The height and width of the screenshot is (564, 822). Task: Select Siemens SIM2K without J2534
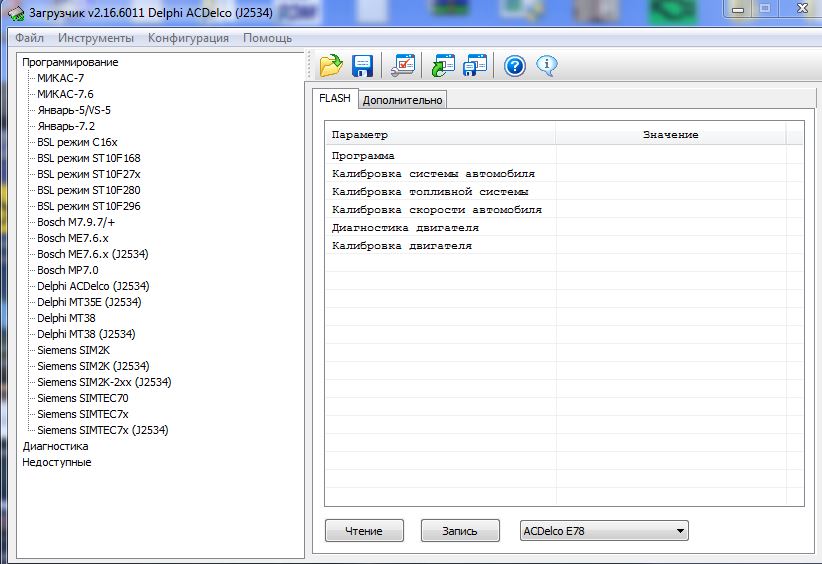coord(73,350)
